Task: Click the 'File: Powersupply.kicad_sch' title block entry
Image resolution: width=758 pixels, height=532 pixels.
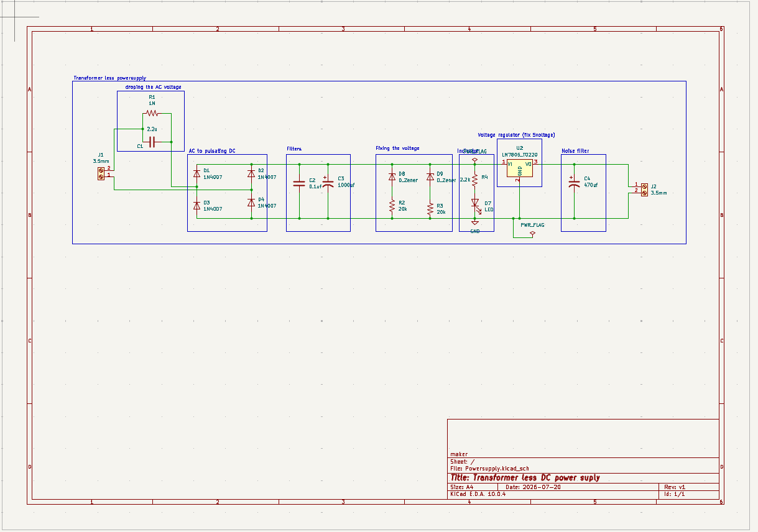Action: 489,469
